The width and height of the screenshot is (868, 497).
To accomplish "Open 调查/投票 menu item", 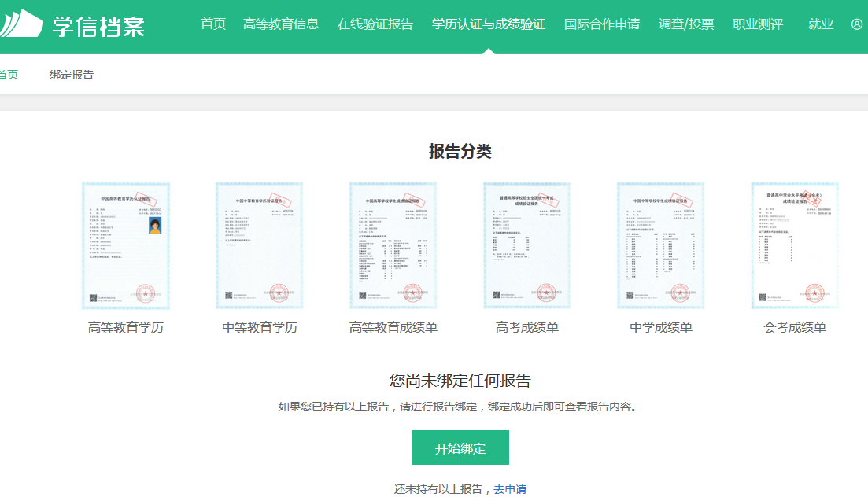I will pos(686,24).
